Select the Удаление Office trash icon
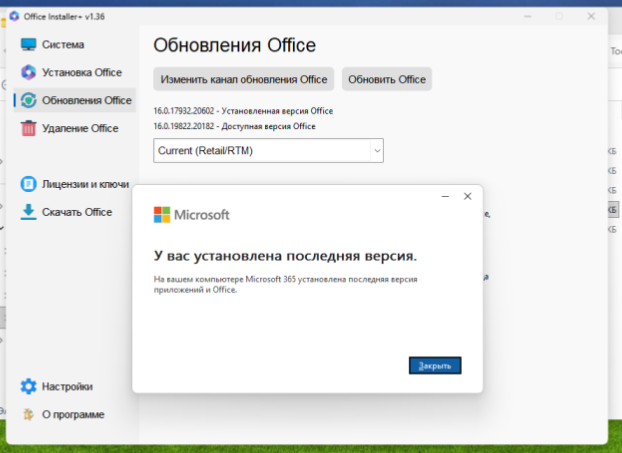 [28, 128]
